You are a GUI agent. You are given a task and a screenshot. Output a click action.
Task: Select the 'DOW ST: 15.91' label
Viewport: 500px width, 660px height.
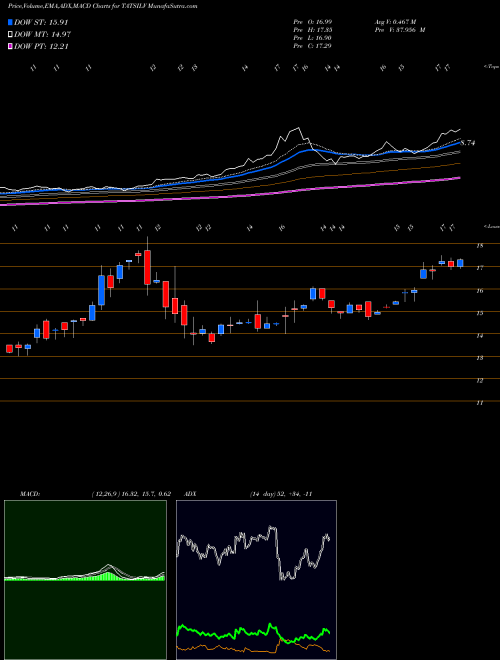coord(41,23)
